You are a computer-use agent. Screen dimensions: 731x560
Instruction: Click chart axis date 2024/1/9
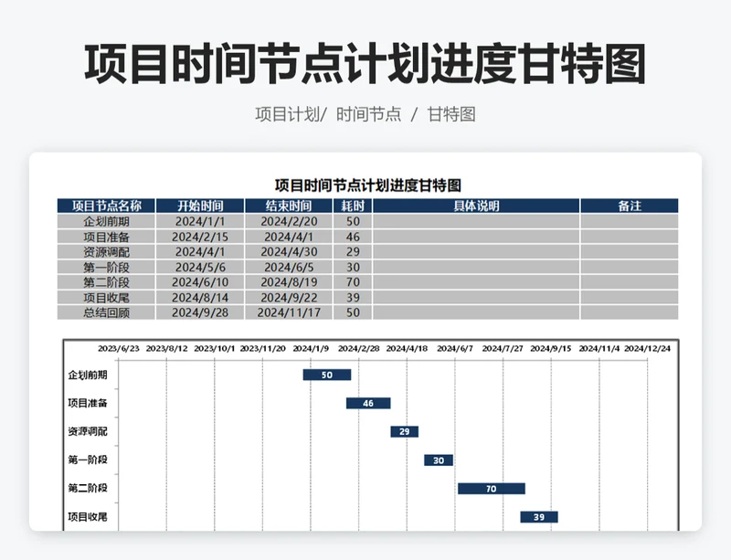(x=311, y=349)
